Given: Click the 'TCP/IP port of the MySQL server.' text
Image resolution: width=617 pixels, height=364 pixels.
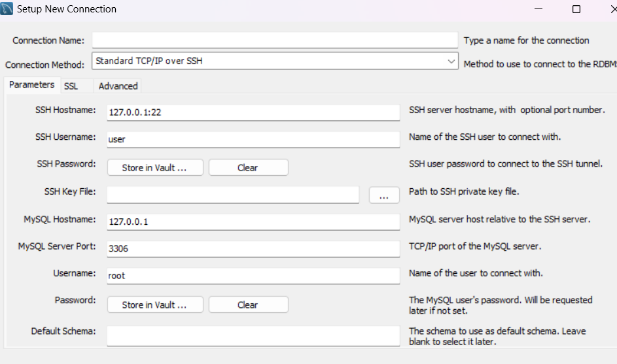Looking at the screenshot, I should 475,246.
